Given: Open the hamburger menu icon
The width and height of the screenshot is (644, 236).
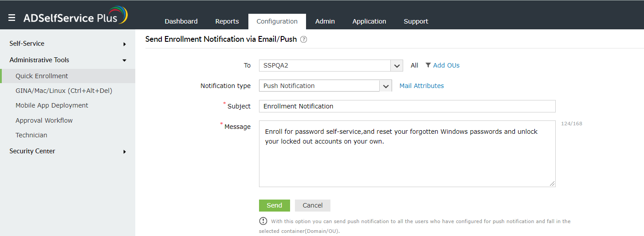Looking at the screenshot, I should tap(12, 18).
